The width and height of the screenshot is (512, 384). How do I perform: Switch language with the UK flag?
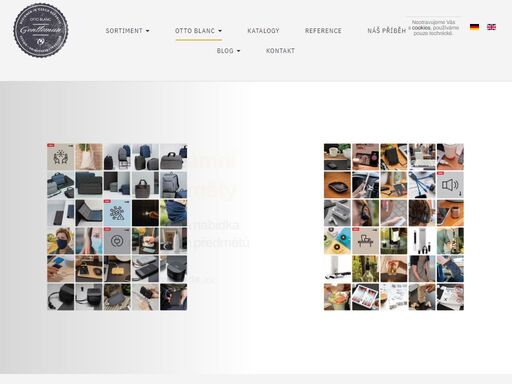491,27
